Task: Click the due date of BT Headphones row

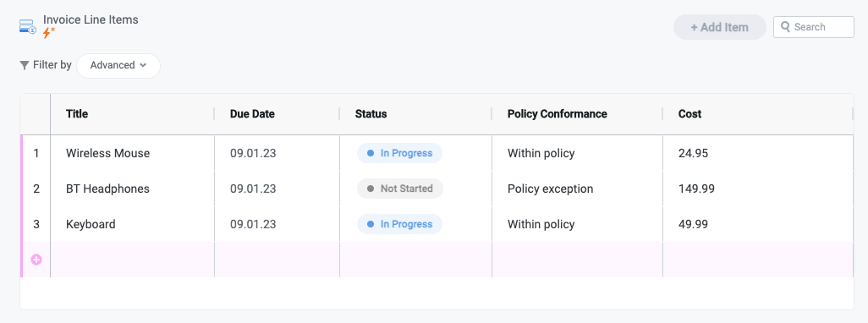Action: (253, 189)
